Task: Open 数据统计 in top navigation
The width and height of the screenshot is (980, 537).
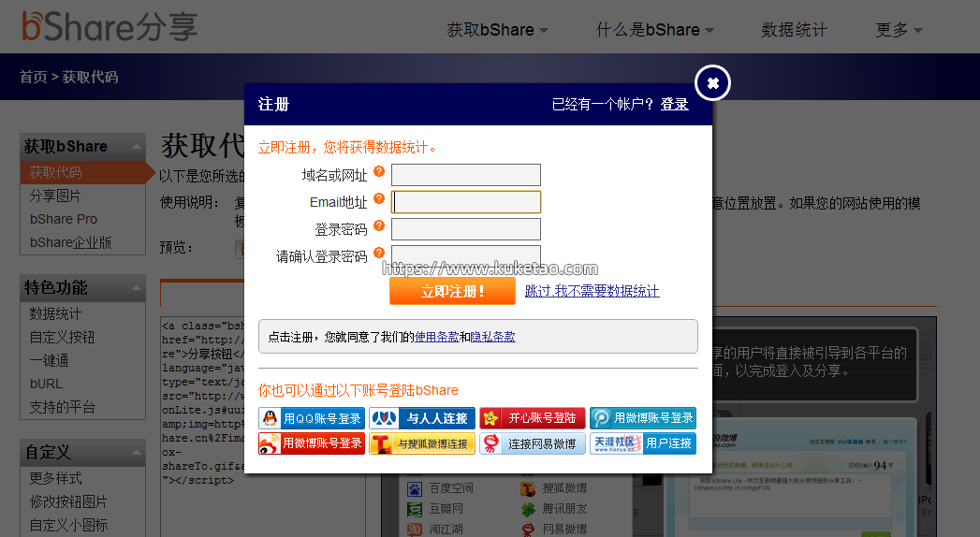Action: (x=794, y=29)
